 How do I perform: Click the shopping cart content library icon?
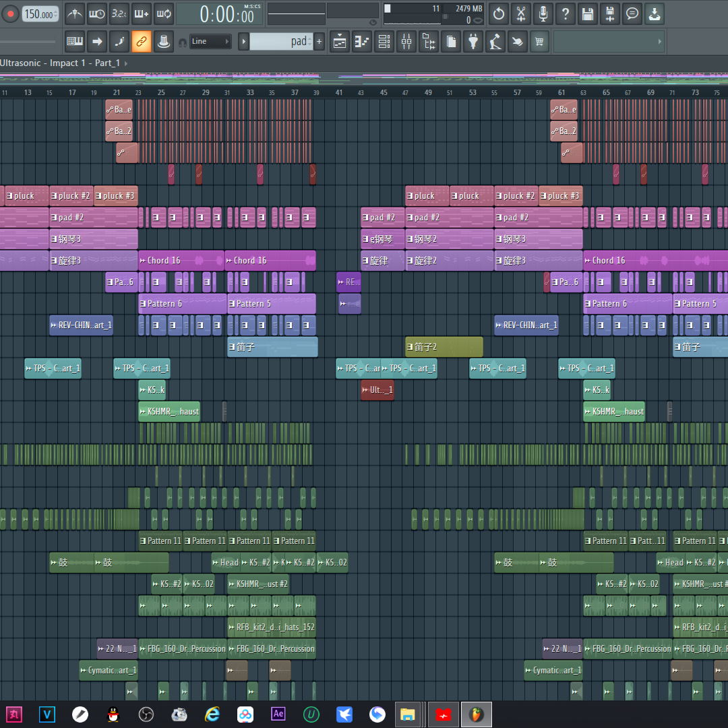click(539, 42)
